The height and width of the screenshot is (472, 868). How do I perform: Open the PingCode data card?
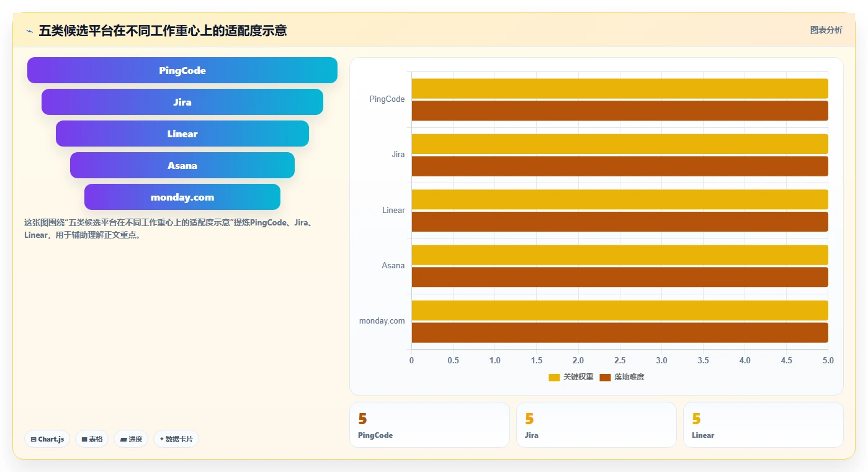pyautogui.click(x=429, y=425)
